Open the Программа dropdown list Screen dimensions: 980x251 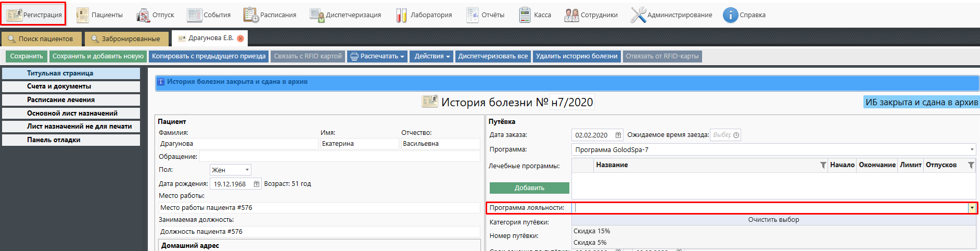pos(972,150)
